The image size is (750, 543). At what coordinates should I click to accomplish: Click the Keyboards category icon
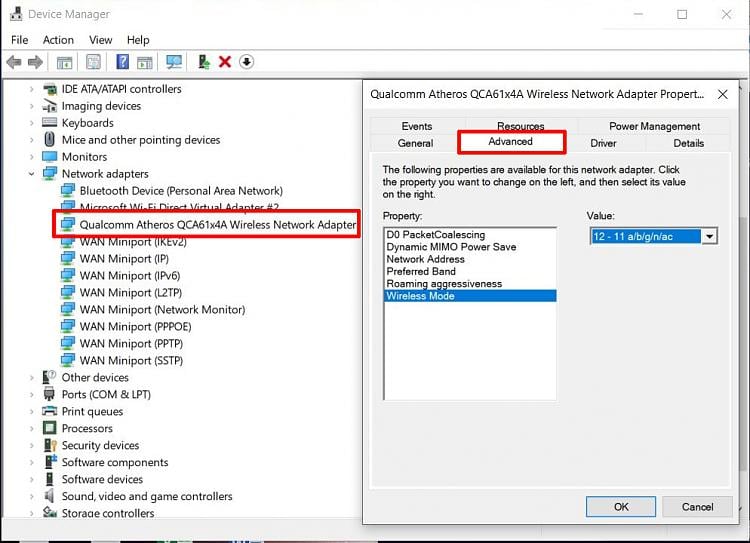tap(49, 122)
